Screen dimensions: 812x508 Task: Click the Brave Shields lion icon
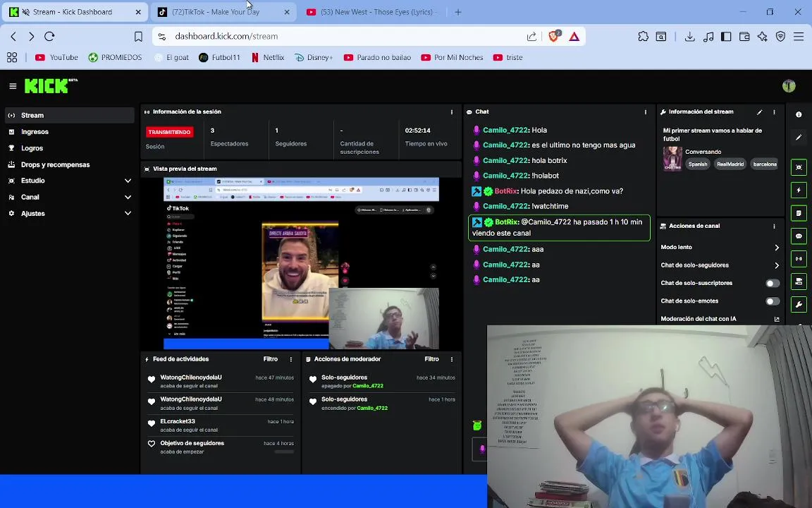(x=554, y=36)
